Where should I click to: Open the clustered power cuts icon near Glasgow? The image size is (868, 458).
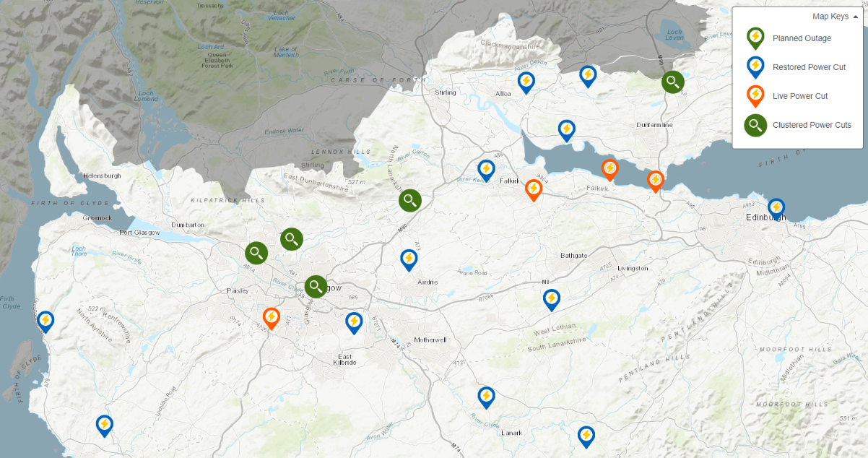[x=315, y=286]
